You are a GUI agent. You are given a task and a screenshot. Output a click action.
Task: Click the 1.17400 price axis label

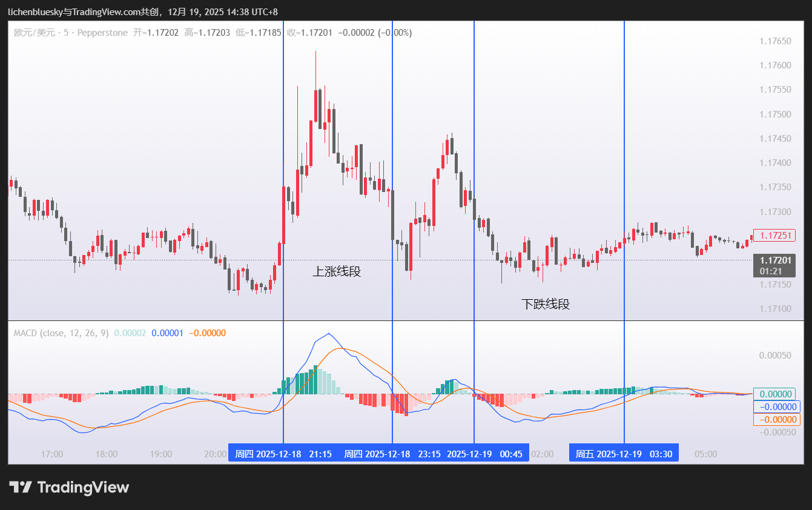pos(775,163)
